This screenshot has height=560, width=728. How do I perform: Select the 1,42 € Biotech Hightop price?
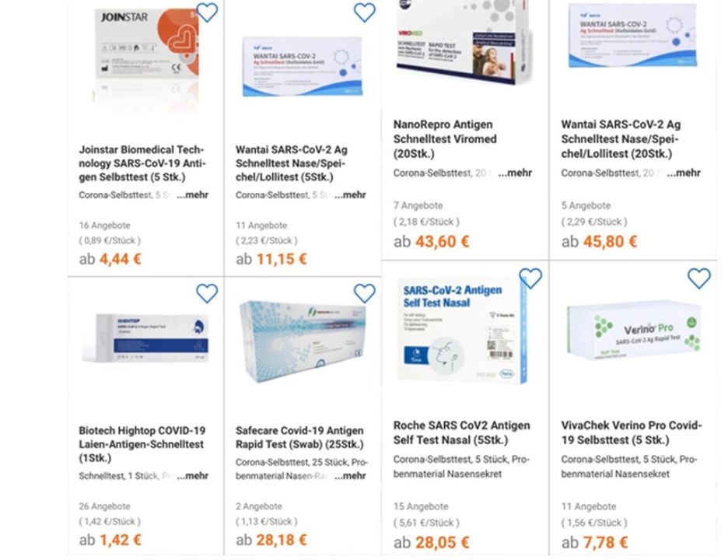click(121, 540)
